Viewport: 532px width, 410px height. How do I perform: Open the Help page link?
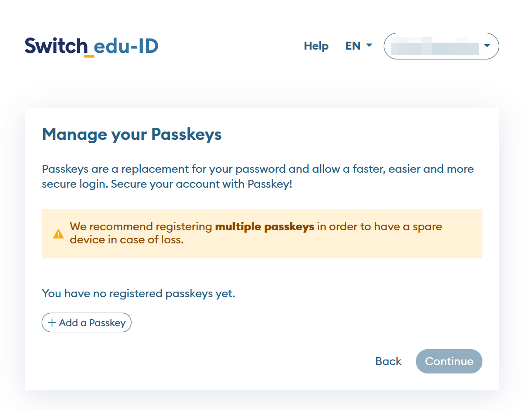coord(316,46)
